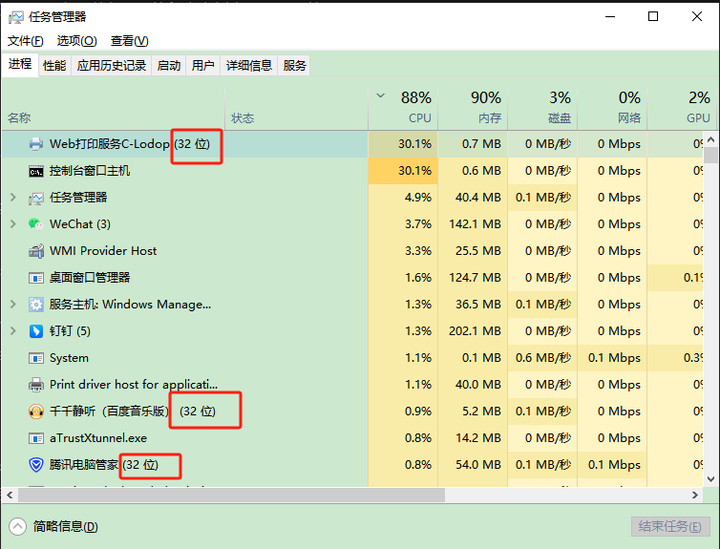This screenshot has height=549, width=720.
Task: Select the WMI Provider Host process name
Action: pyautogui.click(x=103, y=251)
